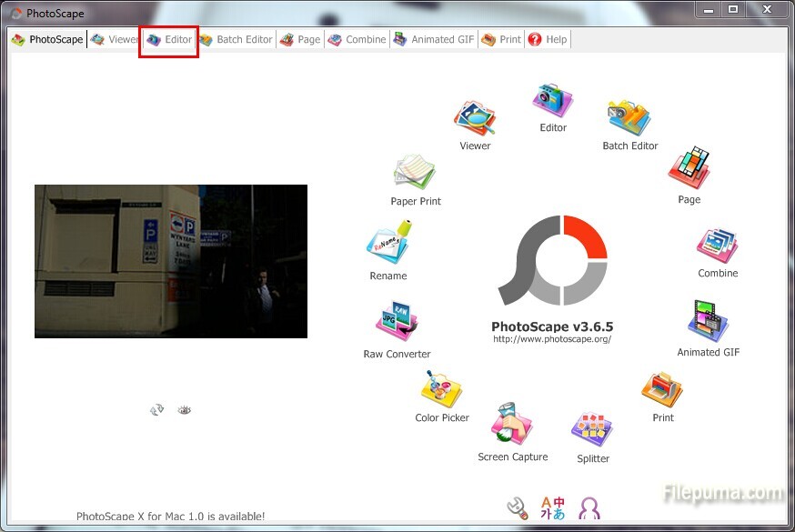Launch the Editor camera icon

coord(553,102)
